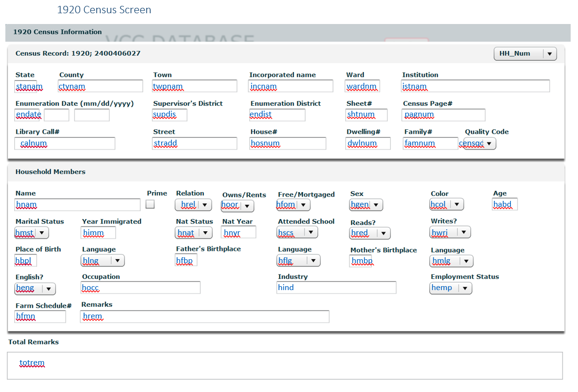
Task: Toggle the Prime checkbox
Action: point(150,204)
